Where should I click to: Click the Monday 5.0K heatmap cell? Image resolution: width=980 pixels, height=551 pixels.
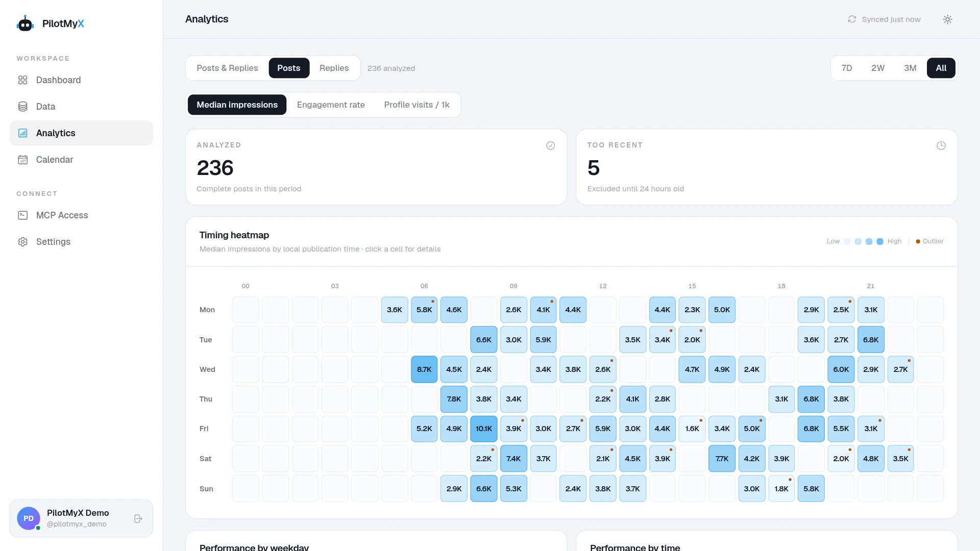click(722, 310)
